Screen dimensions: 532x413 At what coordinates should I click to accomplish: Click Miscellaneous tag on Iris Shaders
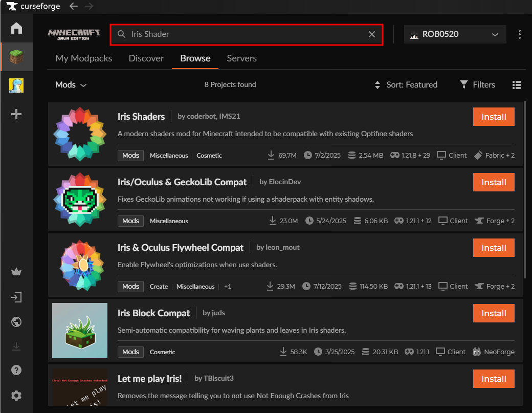click(169, 156)
